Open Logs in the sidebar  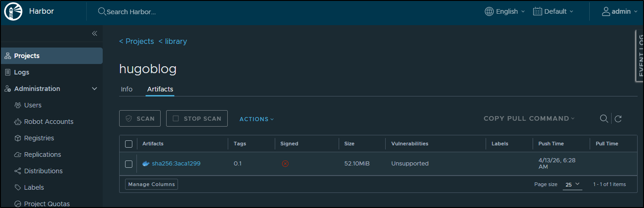pyautogui.click(x=21, y=72)
